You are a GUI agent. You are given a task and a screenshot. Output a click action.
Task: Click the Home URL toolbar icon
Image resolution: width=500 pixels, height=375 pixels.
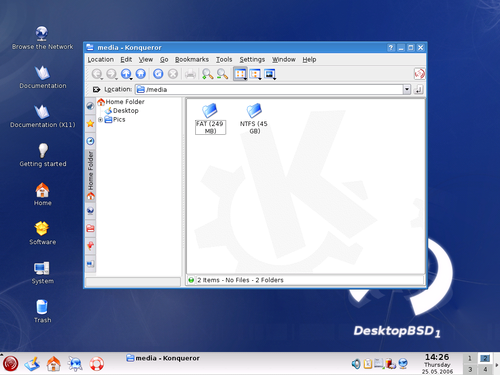(x=141, y=74)
